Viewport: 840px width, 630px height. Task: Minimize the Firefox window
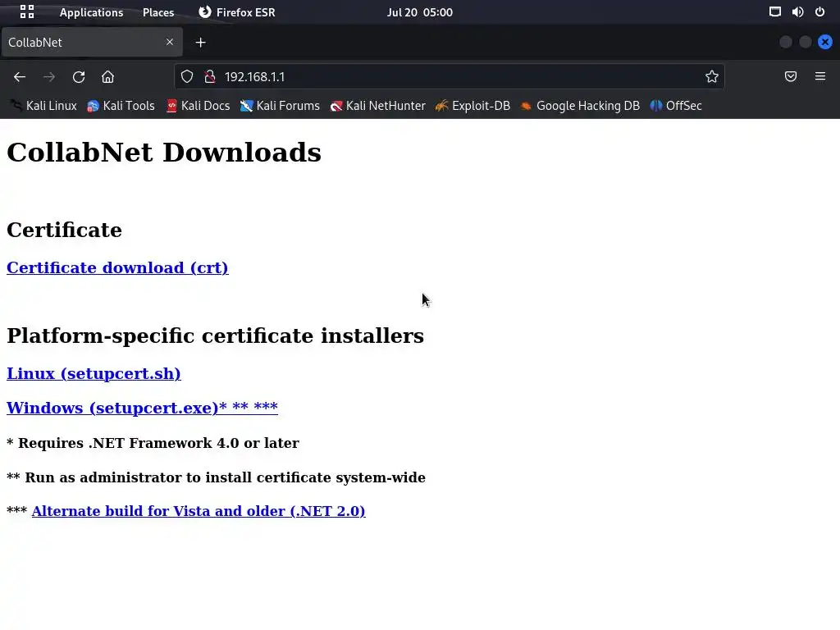pos(785,43)
